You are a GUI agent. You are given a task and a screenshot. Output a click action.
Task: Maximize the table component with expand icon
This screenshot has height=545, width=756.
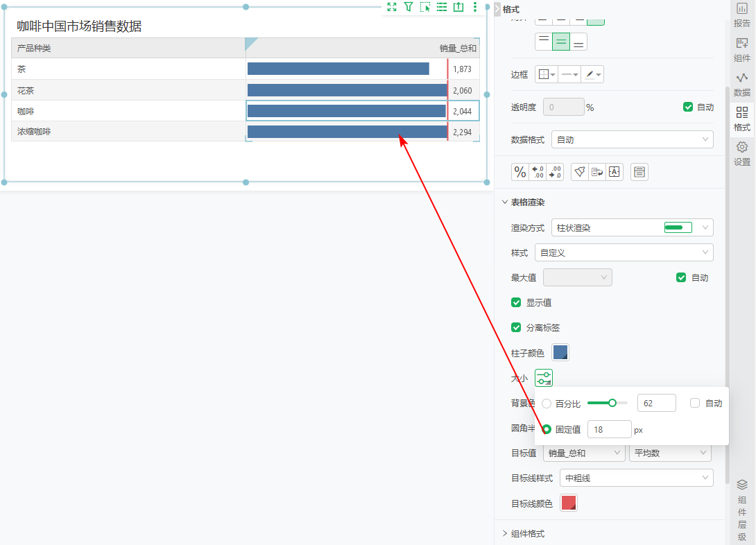click(x=392, y=7)
